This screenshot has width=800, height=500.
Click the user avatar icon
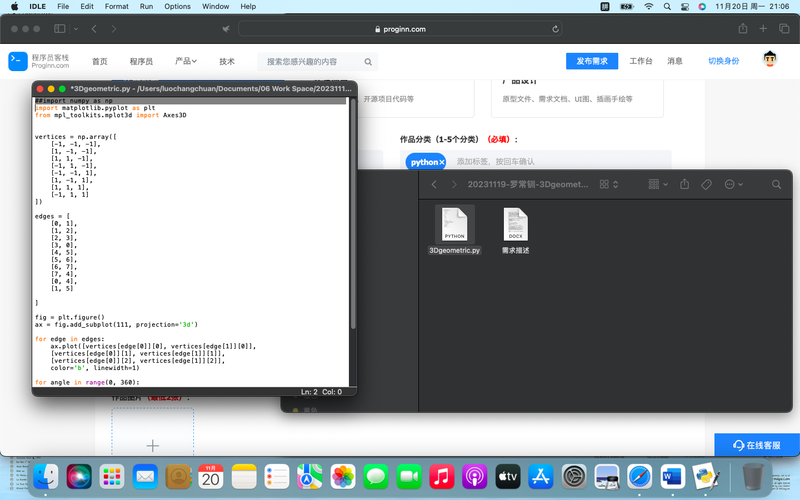[x=770, y=59]
